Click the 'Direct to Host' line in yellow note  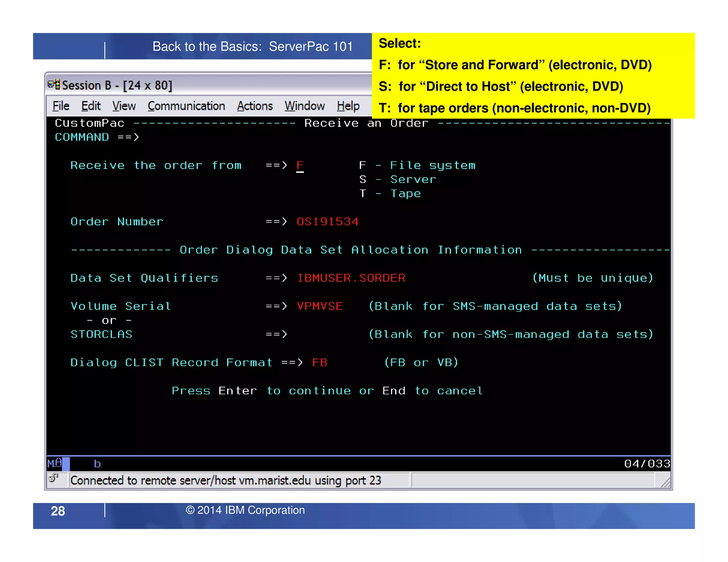tap(501, 87)
